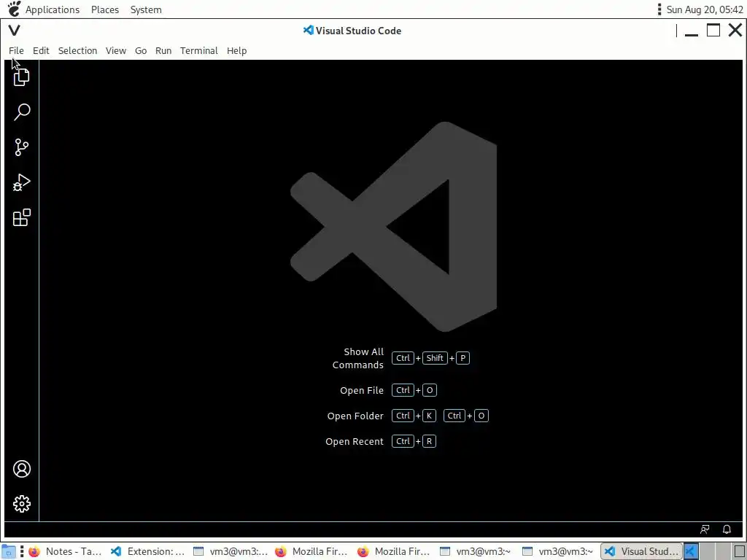This screenshot has width=747, height=560.
Task: Open the Help menu
Action: (237, 50)
